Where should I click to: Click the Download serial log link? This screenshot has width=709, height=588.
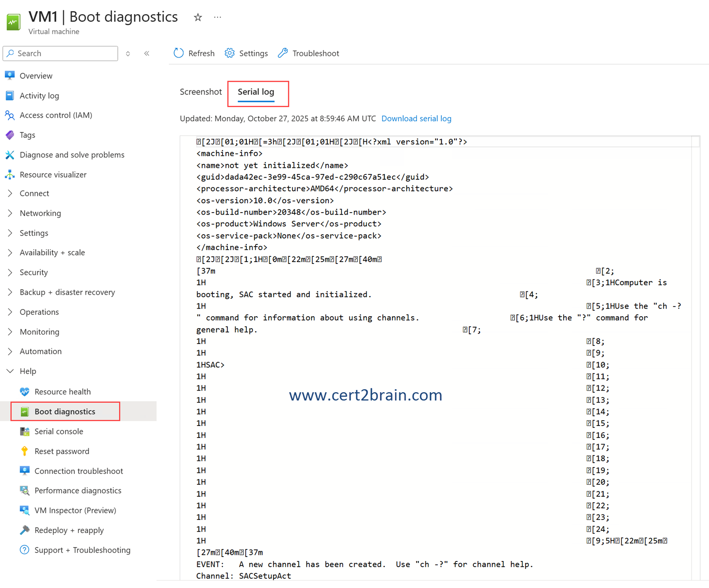pos(416,119)
